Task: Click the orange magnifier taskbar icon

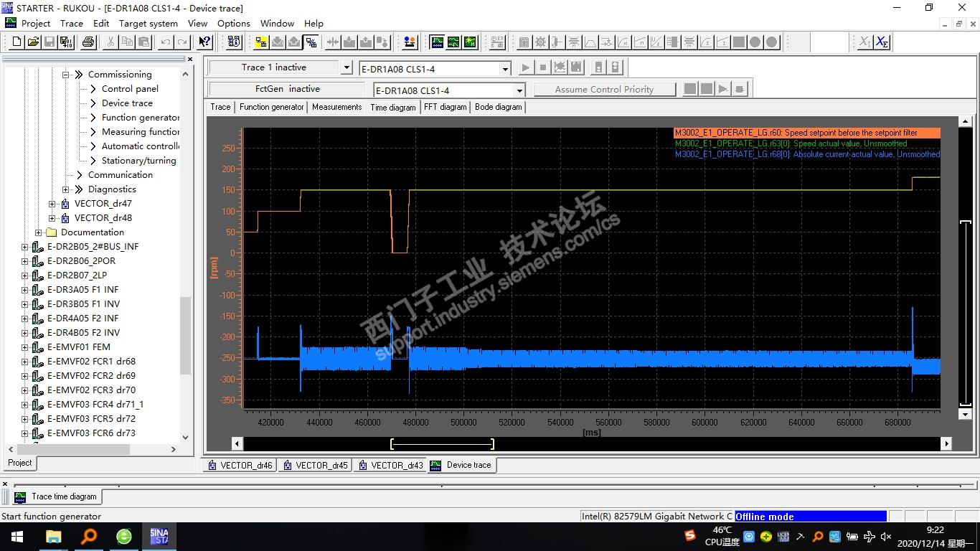Action: tap(89, 536)
